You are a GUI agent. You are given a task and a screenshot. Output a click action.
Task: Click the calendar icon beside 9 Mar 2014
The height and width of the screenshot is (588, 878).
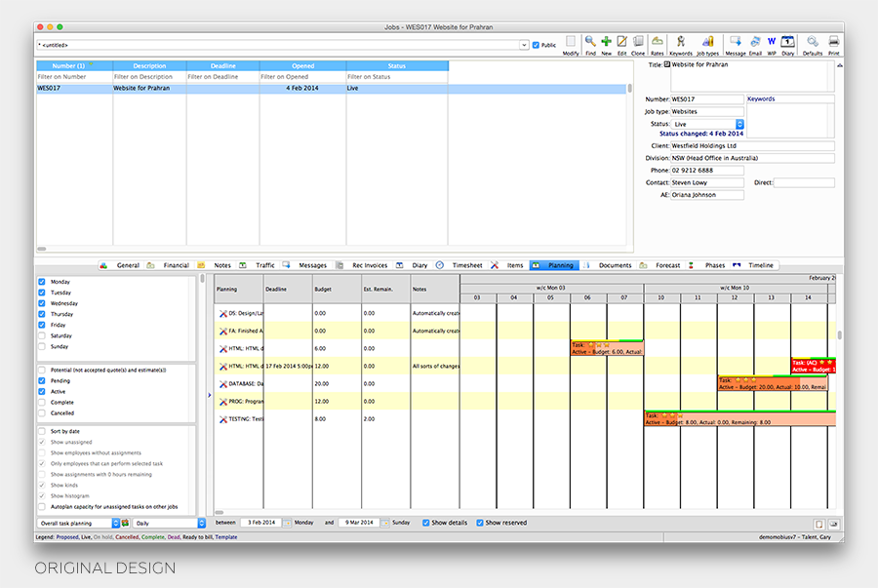tap(384, 523)
